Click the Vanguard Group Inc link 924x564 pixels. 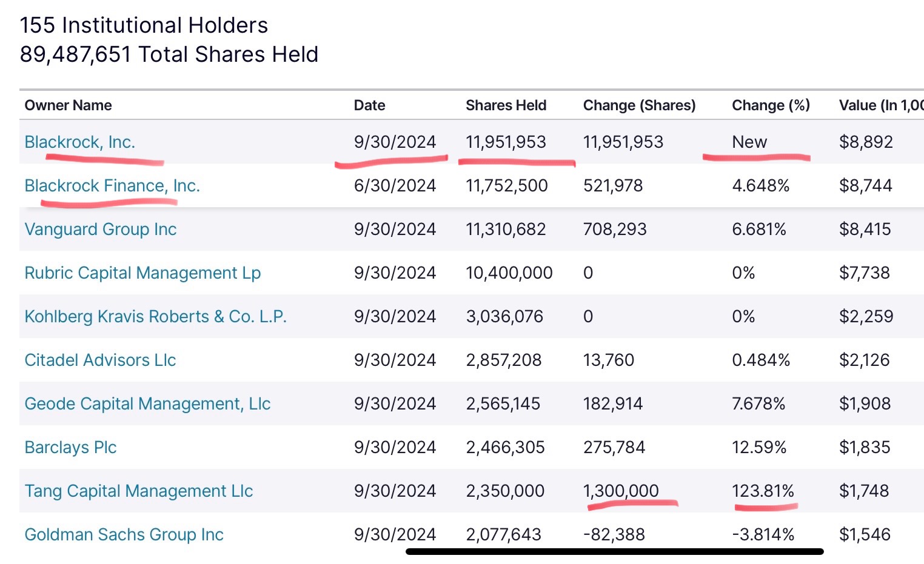(100, 229)
